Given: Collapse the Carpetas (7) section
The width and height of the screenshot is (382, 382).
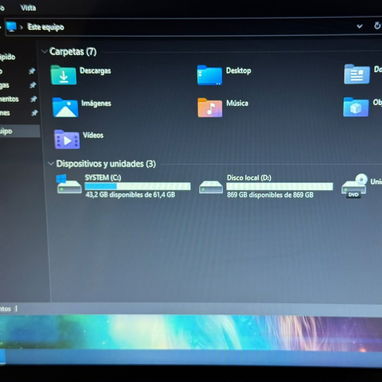Looking at the screenshot, I should coord(44,52).
